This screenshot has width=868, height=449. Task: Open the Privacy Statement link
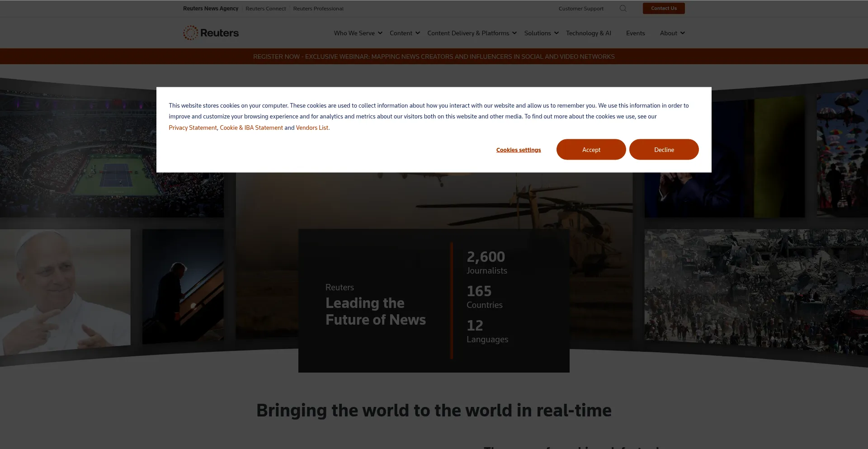point(193,128)
